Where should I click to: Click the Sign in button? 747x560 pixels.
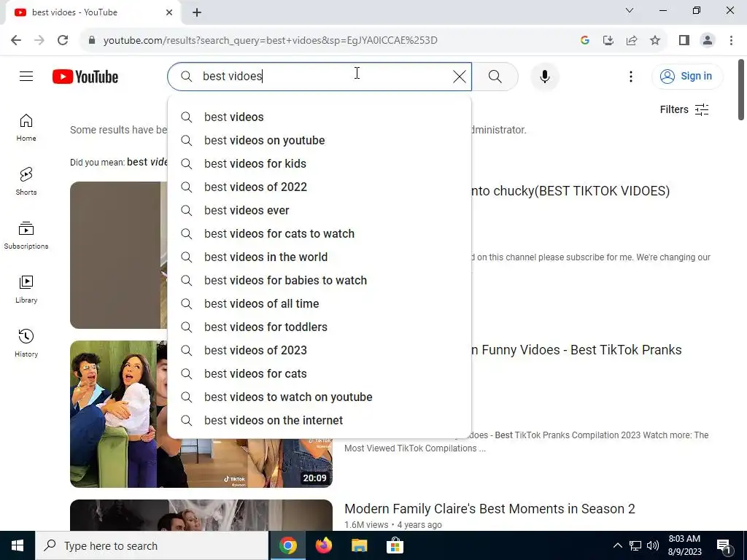pos(687,76)
